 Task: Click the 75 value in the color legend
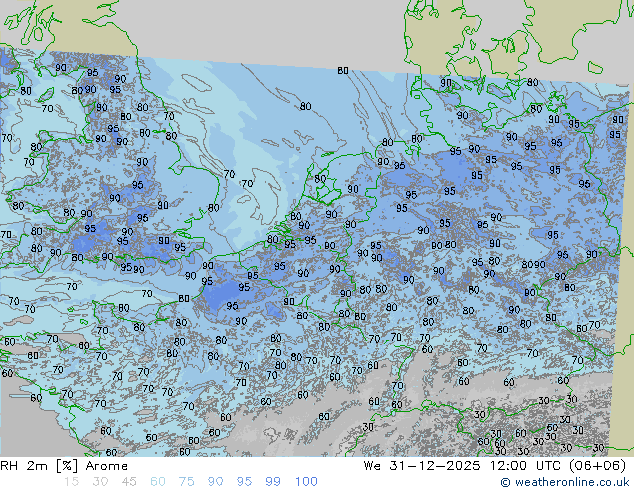[x=186, y=482]
